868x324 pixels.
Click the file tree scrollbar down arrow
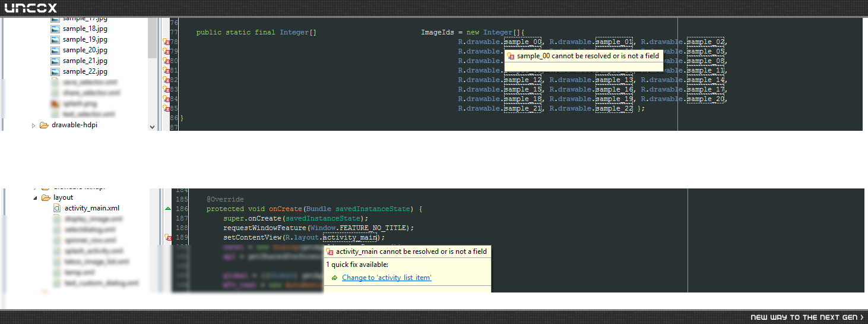[152, 127]
